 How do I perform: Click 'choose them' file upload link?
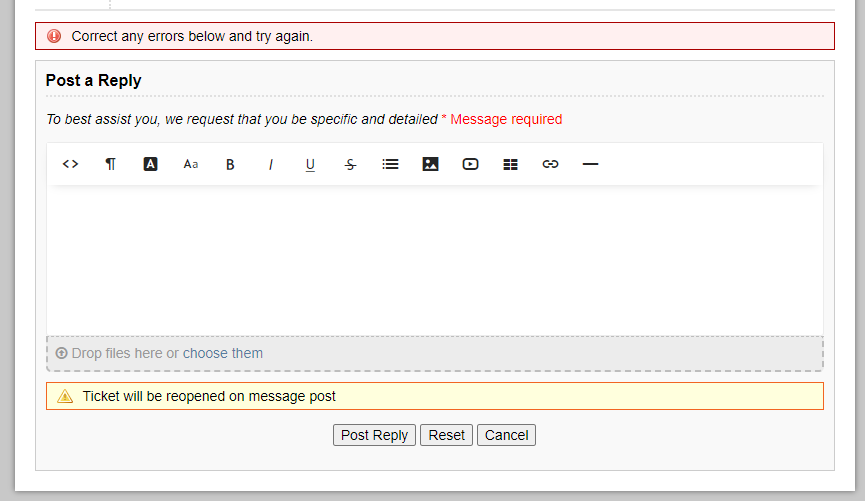coord(223,353)
